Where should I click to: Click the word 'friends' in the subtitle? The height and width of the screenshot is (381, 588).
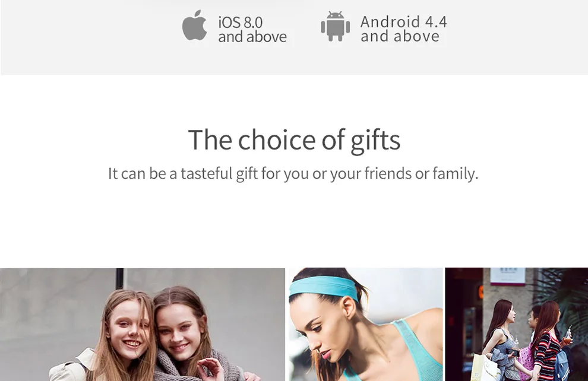point(388,174)
